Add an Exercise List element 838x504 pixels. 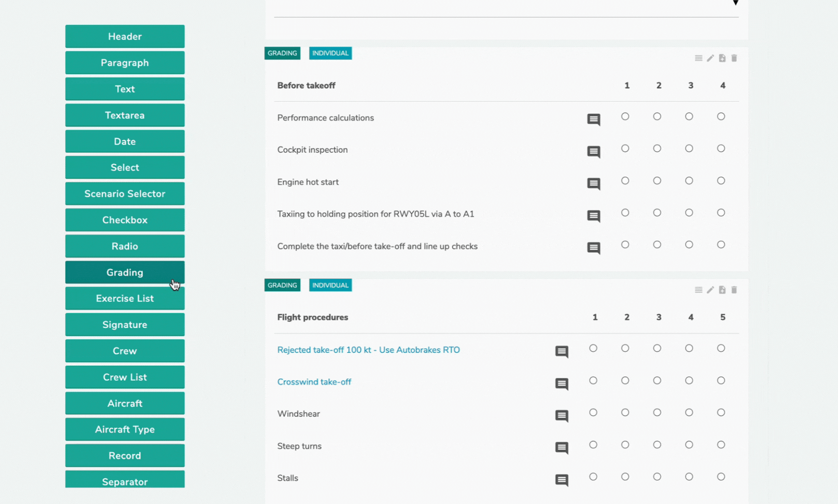[x=125, y=299]
